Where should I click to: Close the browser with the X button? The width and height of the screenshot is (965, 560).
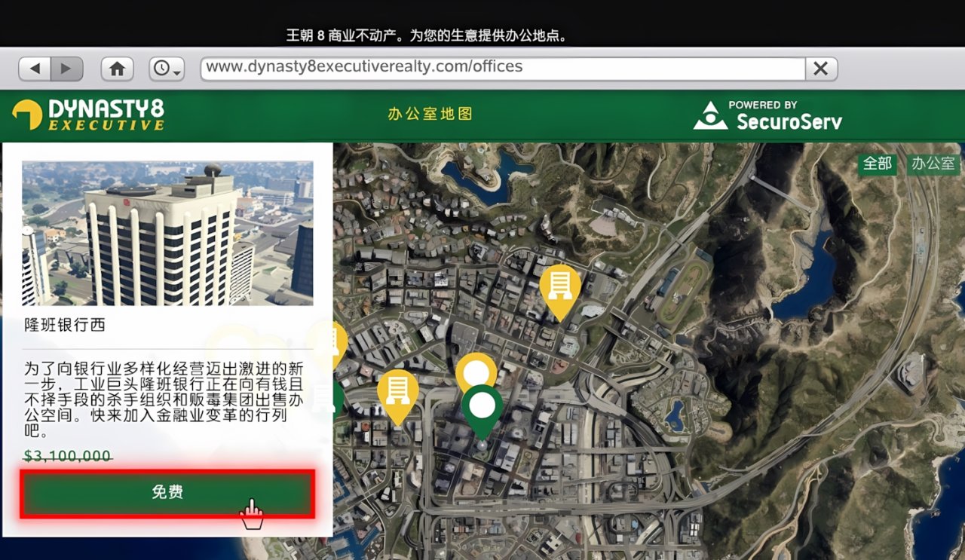(x=821, y=69)
